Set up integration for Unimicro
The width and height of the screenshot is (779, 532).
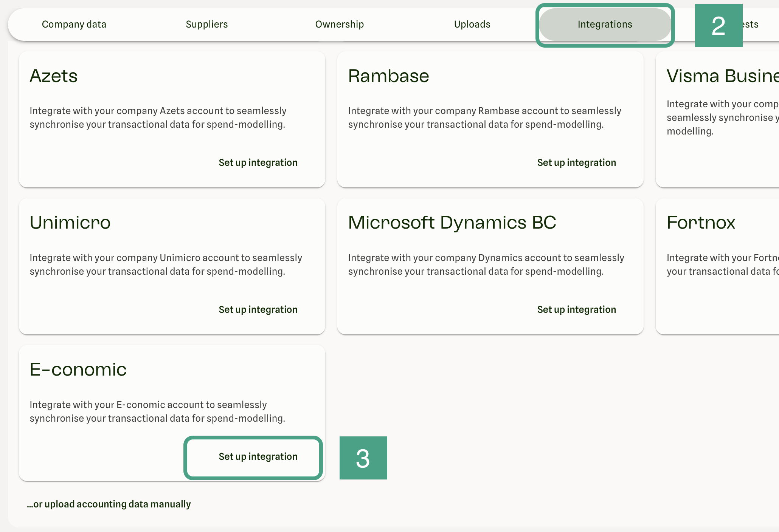[x=258, y=309]
